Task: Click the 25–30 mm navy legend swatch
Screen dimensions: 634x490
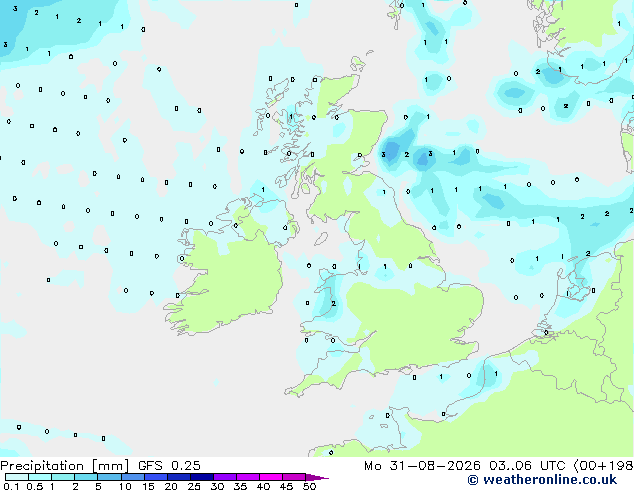Action: (x=201, y=477)
